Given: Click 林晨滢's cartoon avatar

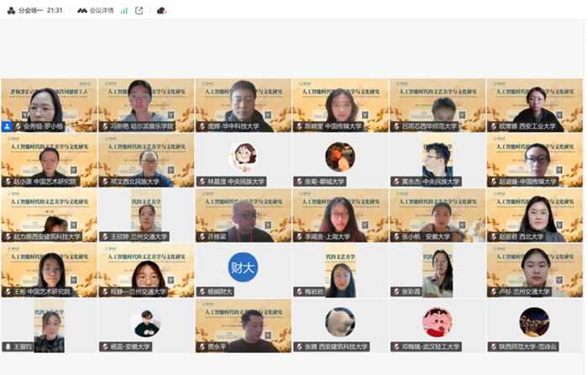Looking at the screenshot, I should coord(243,156).
